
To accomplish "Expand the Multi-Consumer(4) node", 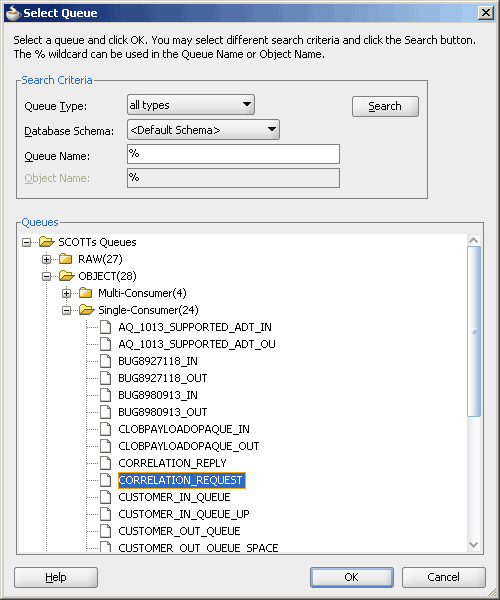I will tap(66, 293).
